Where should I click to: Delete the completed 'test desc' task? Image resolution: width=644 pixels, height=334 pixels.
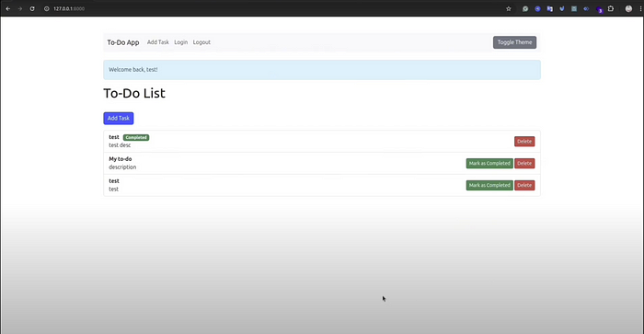coord(524,142)
